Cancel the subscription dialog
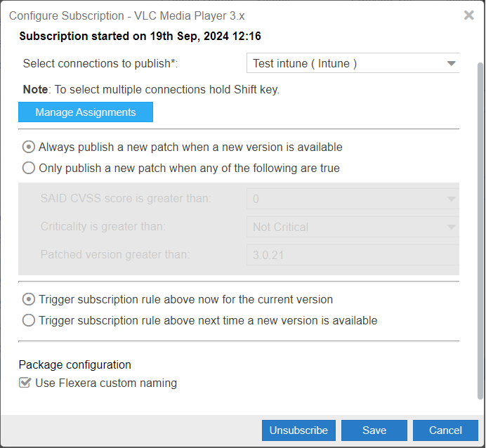Screen dimensions: 486x448 (x=445, y=430)
